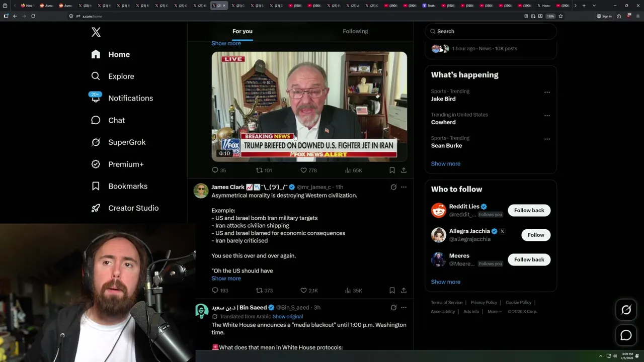
Task: Open Explore in the sidebar
Action: pos(113,76)
